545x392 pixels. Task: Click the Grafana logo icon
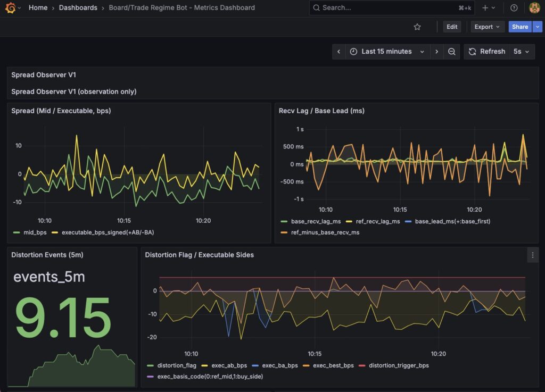click(x=10, y=8)
